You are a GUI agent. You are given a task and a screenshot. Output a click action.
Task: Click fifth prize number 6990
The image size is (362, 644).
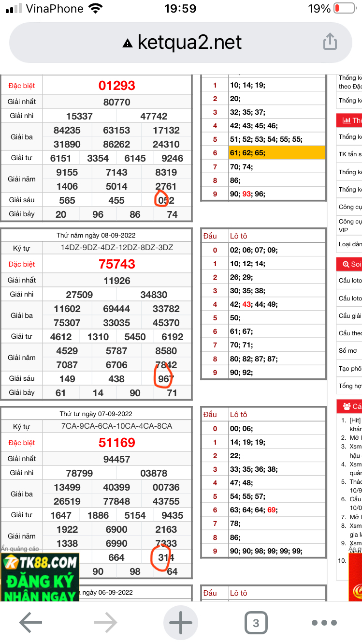117,543
